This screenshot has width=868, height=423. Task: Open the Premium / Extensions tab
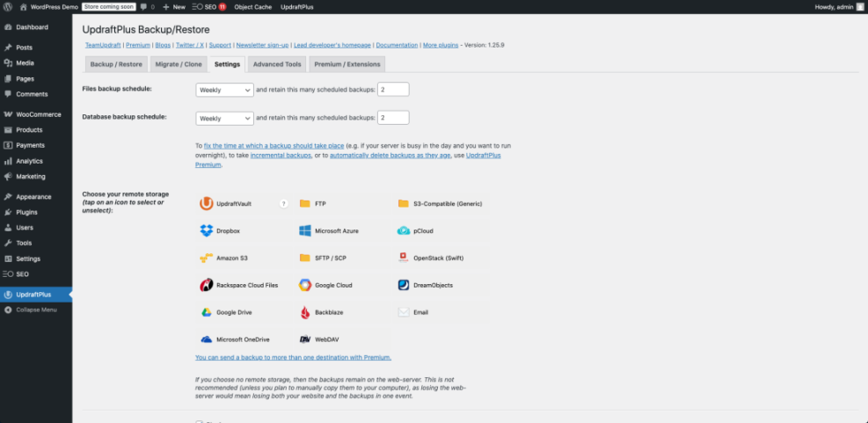(x=347, y=64)
